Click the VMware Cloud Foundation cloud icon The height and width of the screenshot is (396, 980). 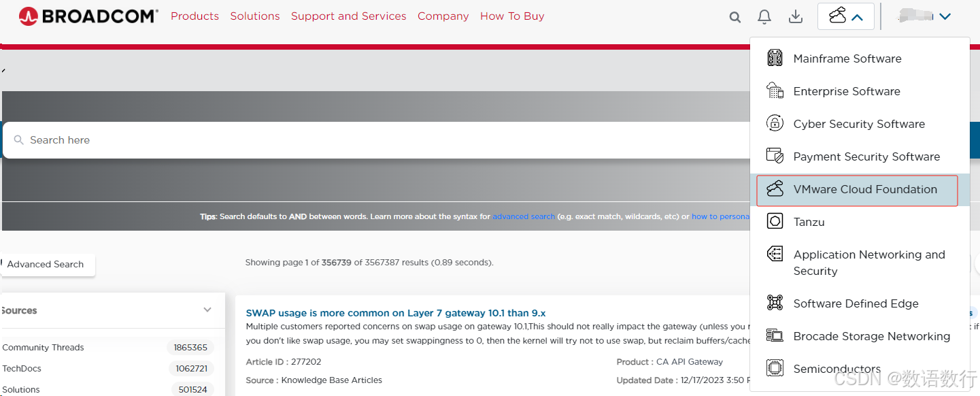pyautogui.click(x=775, y=188)
